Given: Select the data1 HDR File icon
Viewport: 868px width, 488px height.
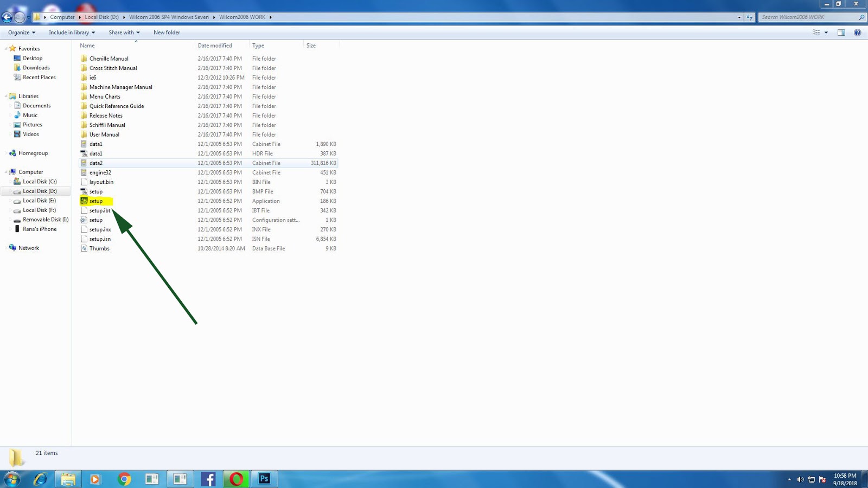Looking at the screenshot, I should click(84, 153).
